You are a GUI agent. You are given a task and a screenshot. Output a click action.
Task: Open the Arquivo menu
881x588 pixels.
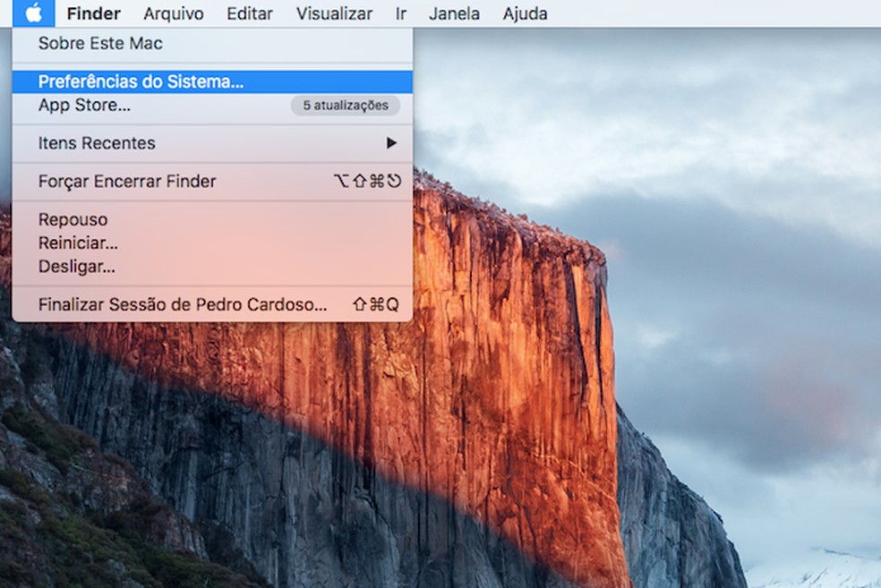pyautogui.click(x=173, y=13)
